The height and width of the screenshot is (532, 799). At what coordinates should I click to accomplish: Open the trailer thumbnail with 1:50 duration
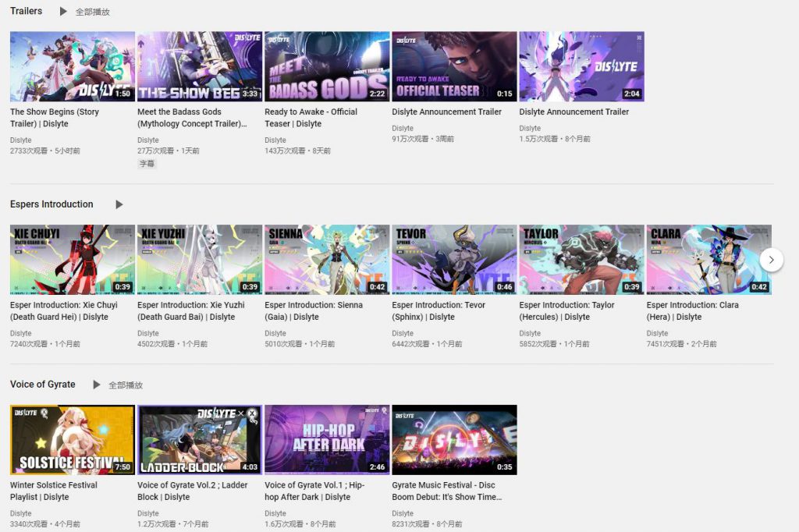click(73, 66)
